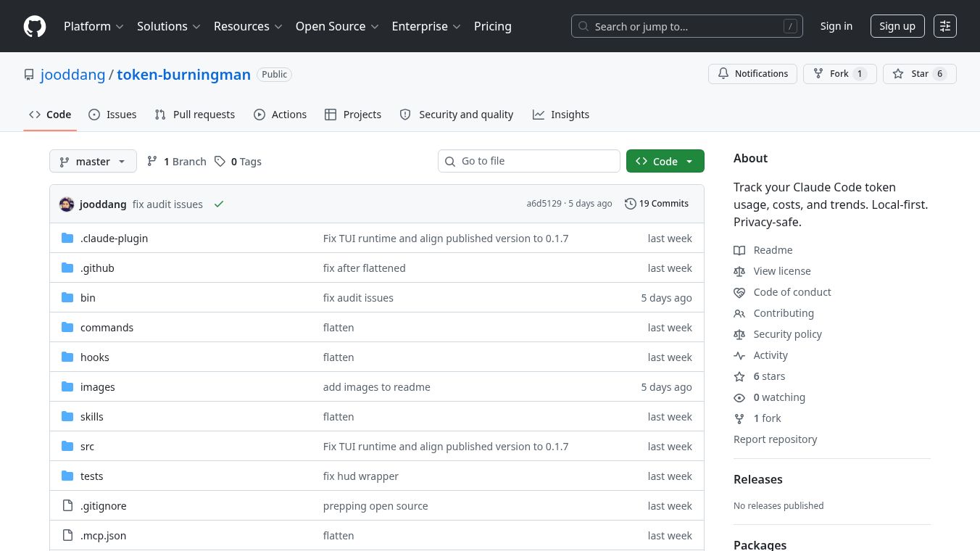980x551 pixels.
Task: Expand the green Code dropdown
Action: pyautogui.click(x=665, y=162)
